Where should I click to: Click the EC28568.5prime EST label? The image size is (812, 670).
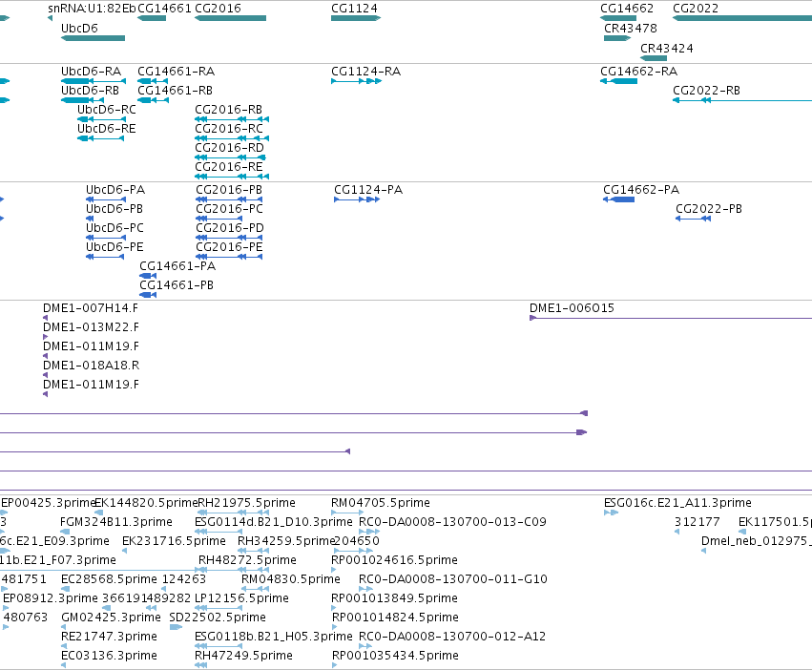click(x=110, y=579)
